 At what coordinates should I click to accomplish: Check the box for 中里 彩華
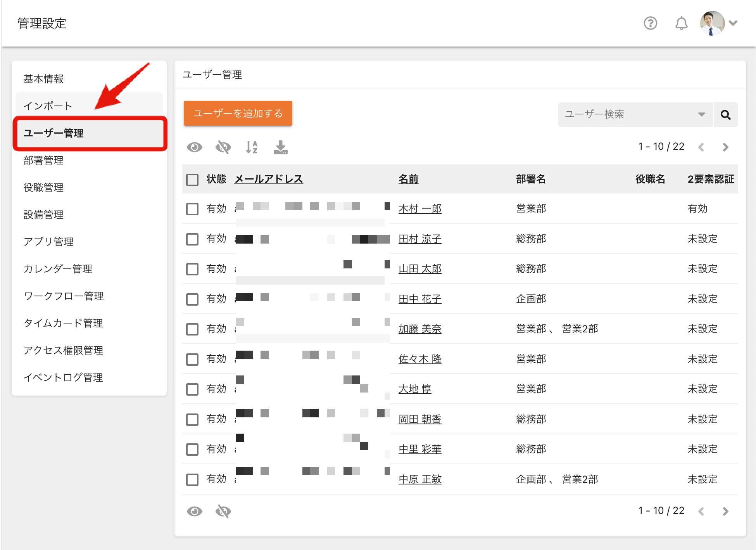tap(192, 450)
